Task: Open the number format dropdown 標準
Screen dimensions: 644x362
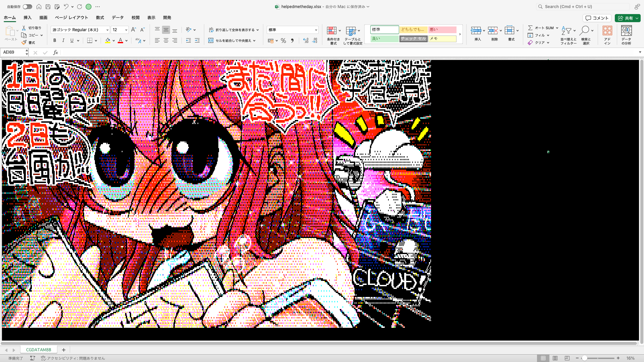Action: (292, 30)
